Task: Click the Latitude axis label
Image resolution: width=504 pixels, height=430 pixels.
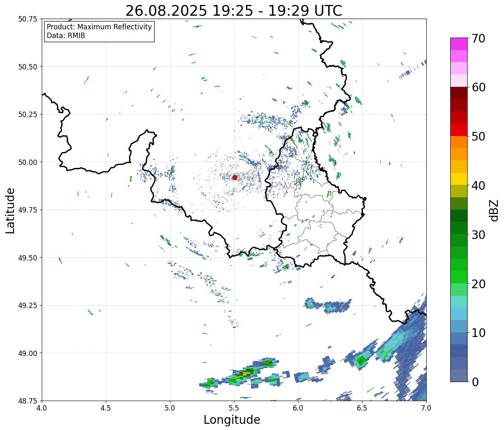Action: (x=10, y=210)
